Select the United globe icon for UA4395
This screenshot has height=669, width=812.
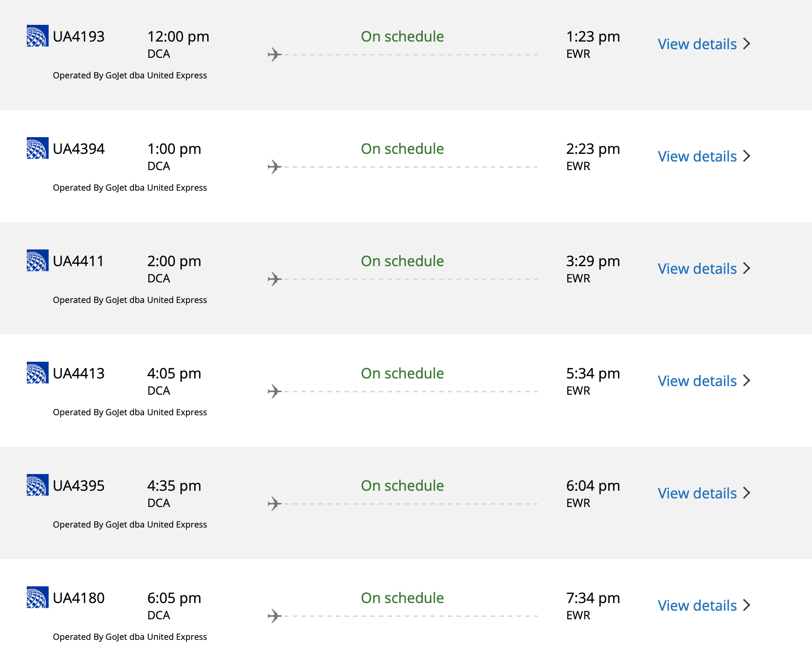coord(37,485)
